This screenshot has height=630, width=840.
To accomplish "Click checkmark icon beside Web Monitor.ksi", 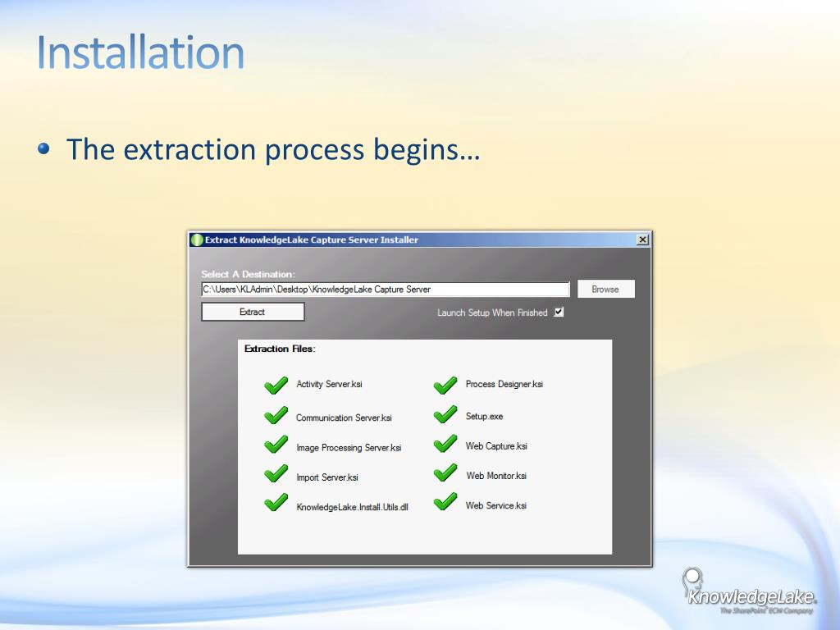I will pyautogui.click(x=445, y=472).
